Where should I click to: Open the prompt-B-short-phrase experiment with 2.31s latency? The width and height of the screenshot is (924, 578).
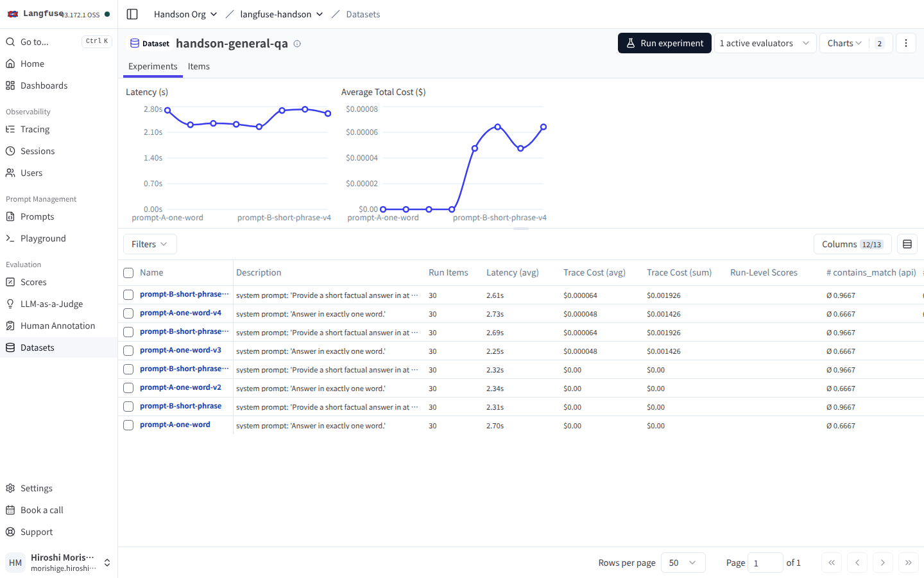coord(180,406)
